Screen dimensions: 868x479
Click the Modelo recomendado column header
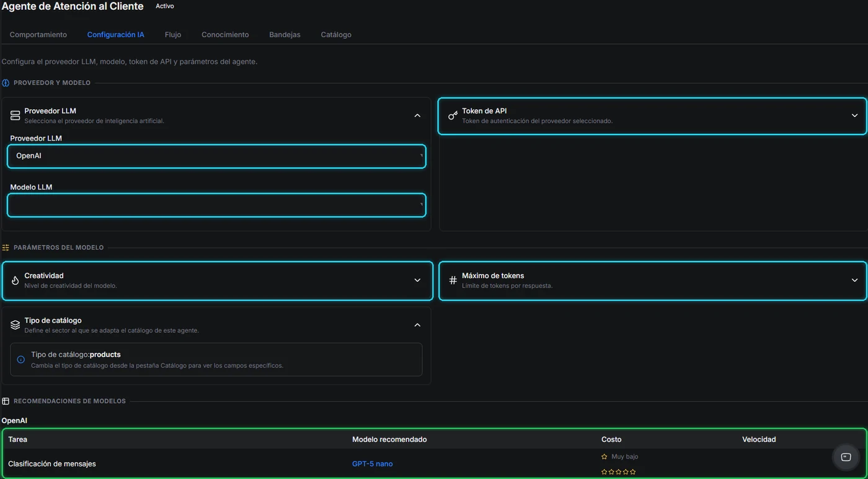(x=389, y=439)
